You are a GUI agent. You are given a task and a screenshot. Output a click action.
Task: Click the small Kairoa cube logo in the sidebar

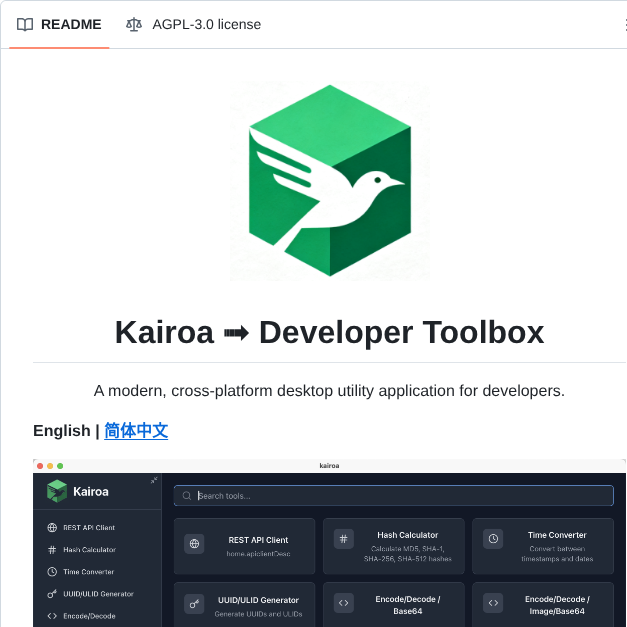point(57,491)
